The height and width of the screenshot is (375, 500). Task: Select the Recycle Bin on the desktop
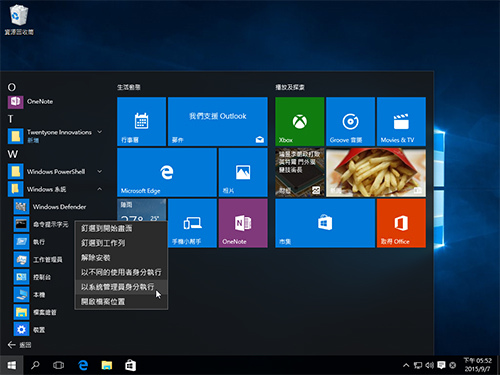pyautogui.click(x=19, y=19)
